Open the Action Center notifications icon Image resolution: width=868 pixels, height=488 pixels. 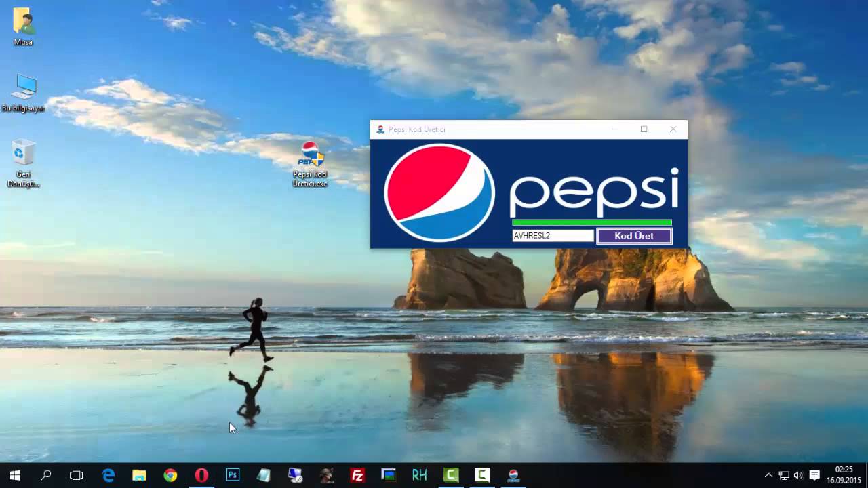[x=814, y=475]
